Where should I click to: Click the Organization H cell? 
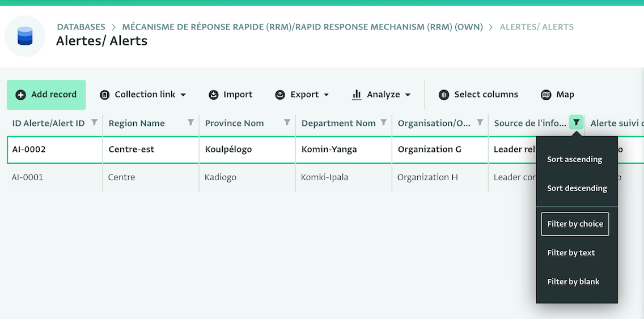click(440, 177)
